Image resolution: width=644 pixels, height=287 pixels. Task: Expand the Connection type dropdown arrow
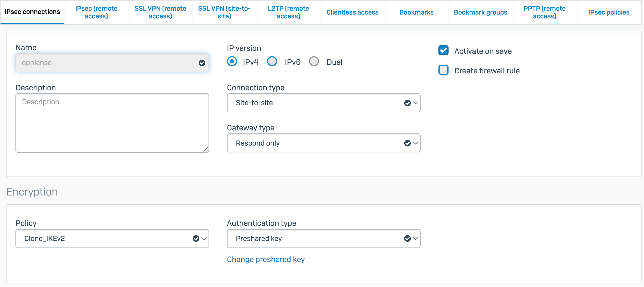tap(416, 103)
